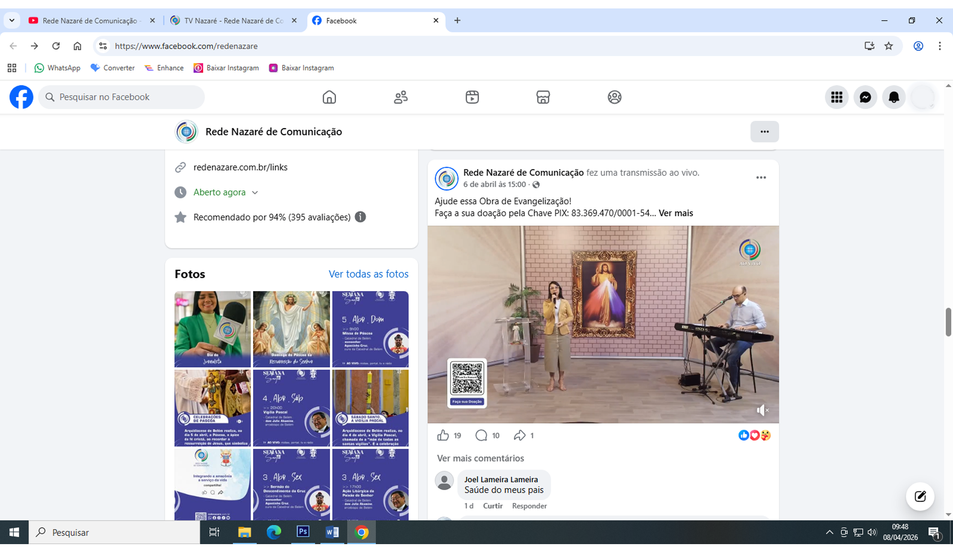The height and width of the screenshot is (560, 953).
Task: Switch to the YouTube Rede Nazaré tab
Action: [x=89, y=21]
